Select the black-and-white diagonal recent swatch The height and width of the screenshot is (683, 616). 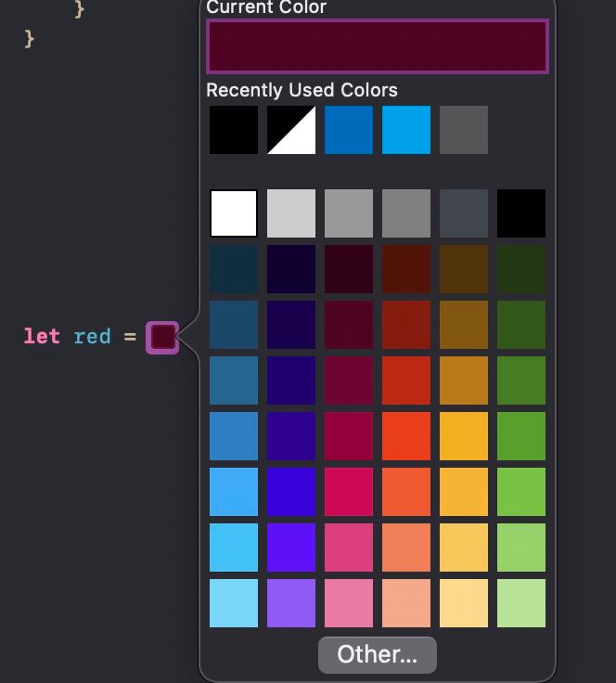click(x=291, y=130)
